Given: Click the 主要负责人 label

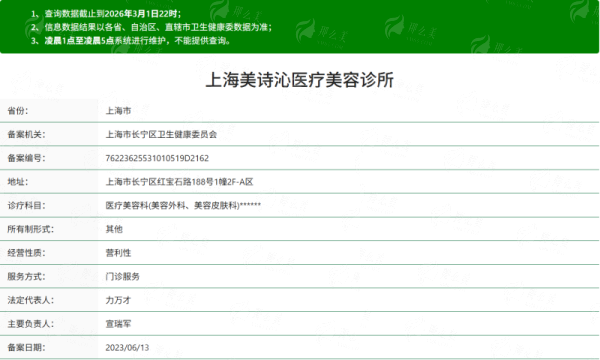Looking at the screenshot, I should pos(31,324).
